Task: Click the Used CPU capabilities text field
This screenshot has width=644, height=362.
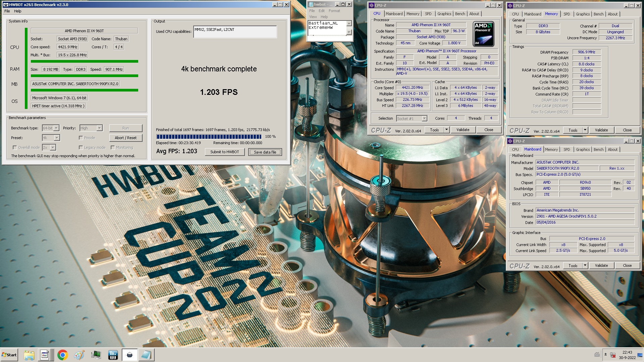Action: click(235, 32)
